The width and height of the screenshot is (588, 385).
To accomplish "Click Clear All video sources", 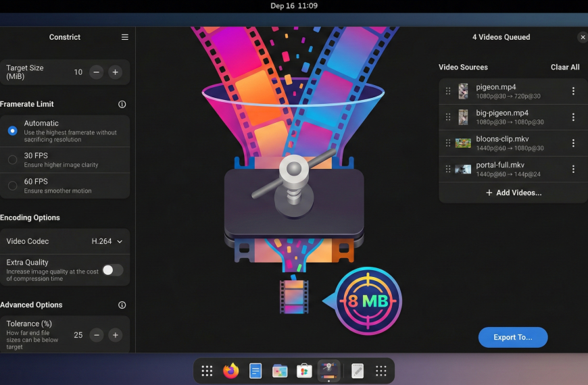I will tap(565, 67).
